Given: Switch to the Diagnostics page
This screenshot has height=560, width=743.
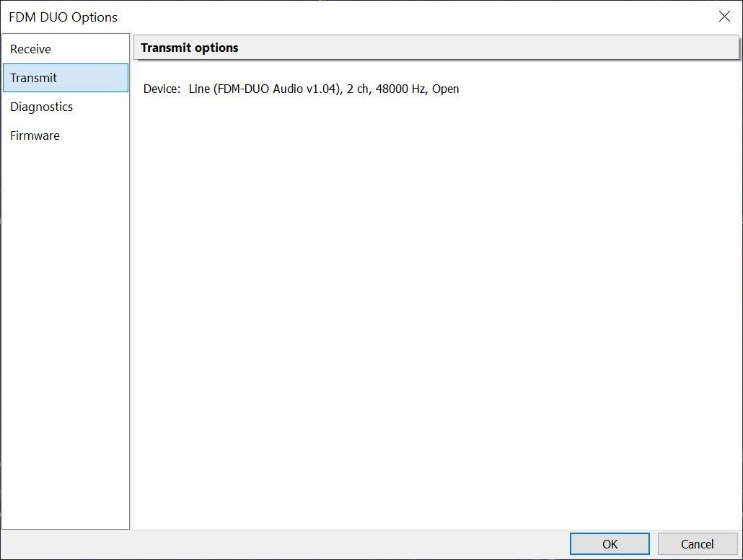Looking at the screenshot, I should 66,107.
